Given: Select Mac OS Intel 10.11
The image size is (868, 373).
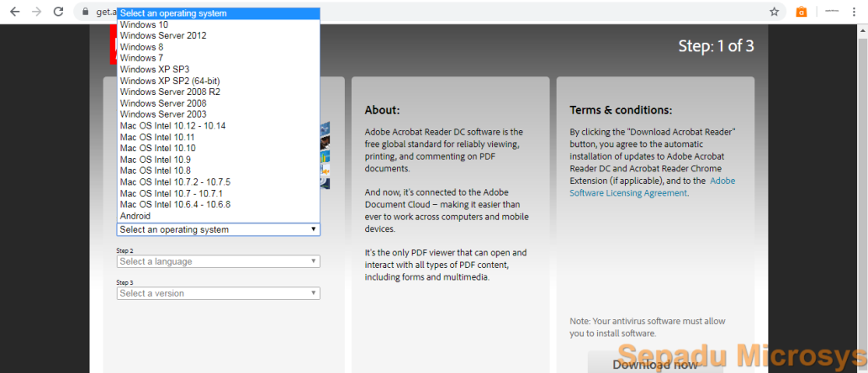Looking at the screenshot, I should coord(218,137).
